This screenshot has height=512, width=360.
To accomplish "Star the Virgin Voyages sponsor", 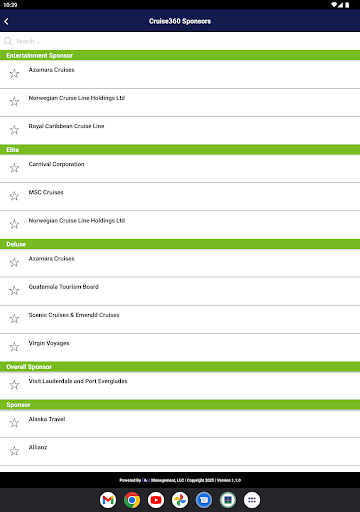I will pos(14,347).
